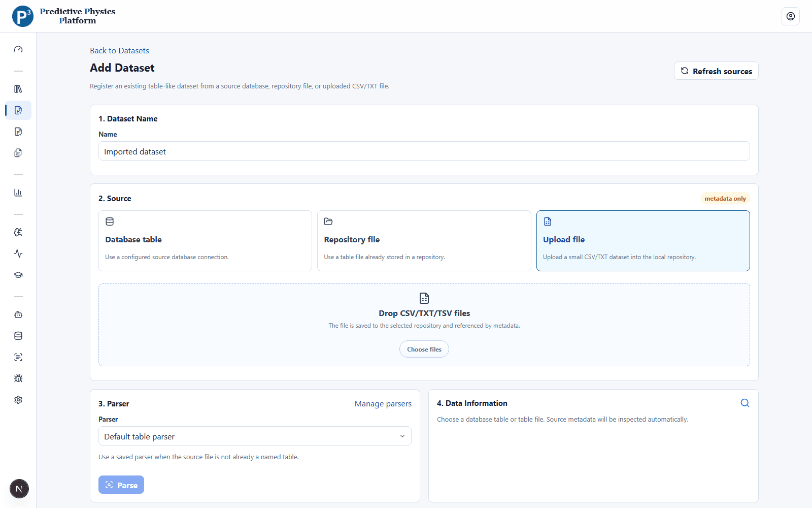The image size is (812, 508).
Task: Click the 1. Dataset Name heading
Action: click(128, 119)
